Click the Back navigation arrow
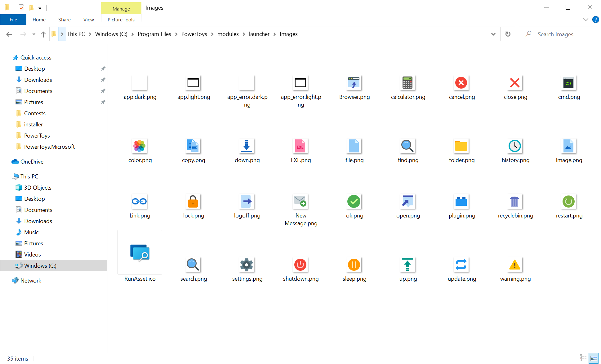 (x=9, y=34)
